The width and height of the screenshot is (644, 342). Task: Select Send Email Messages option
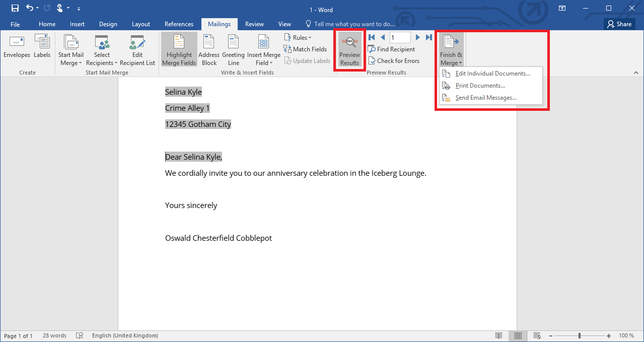coord(485,98)
